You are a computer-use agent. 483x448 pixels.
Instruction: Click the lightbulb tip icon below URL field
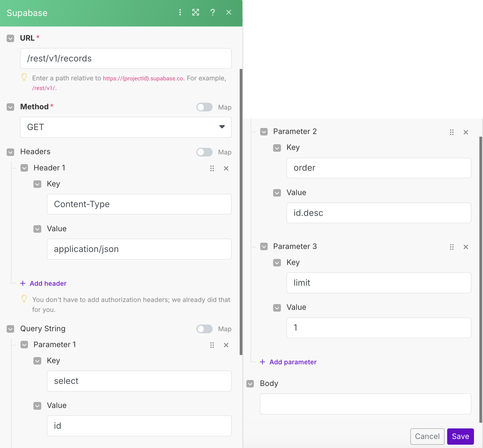pyautogui.click(x=24, y=77)
